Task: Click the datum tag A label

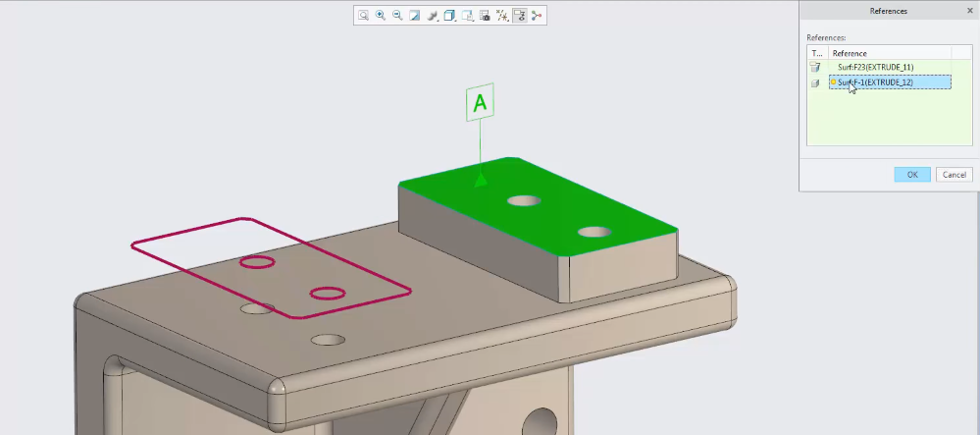Action: pyautogui.click(x=480, y=101)
